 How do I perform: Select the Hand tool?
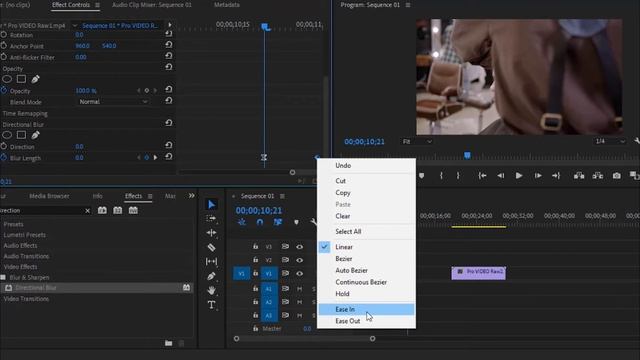[211, 290]
